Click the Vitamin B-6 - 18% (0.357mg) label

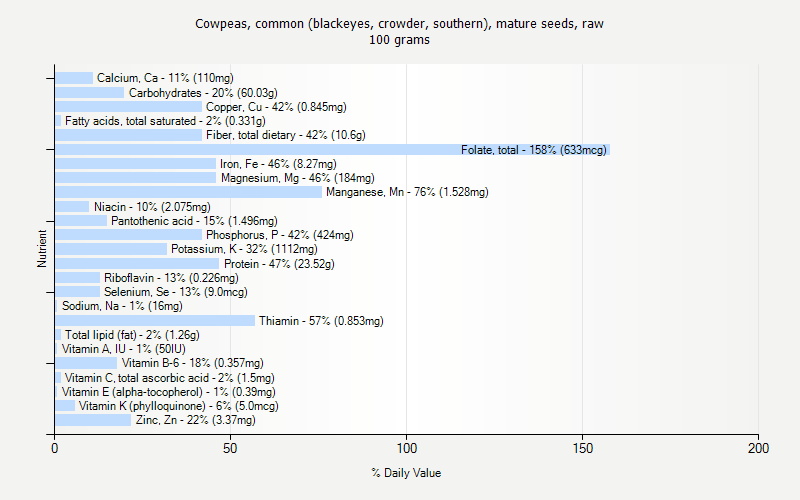click(192, 363)
